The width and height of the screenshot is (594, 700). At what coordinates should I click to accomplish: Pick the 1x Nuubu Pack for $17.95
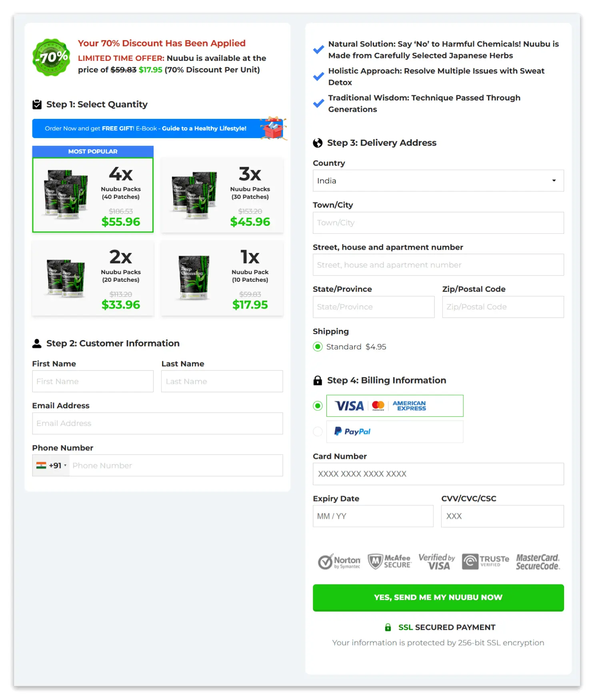pyautogui.click(x=222, y=278)
